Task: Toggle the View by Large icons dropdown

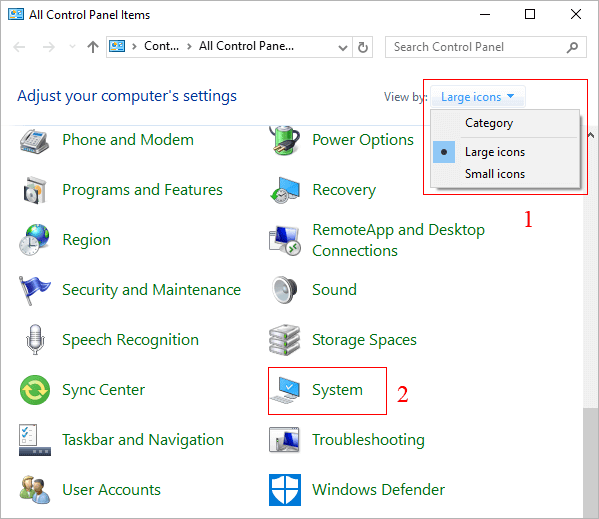Action: [x=478, y=97]
